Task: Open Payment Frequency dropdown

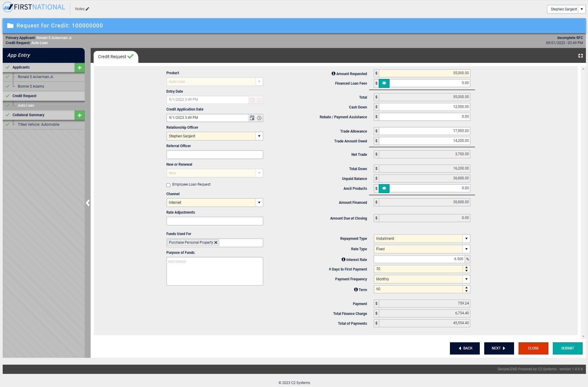Action: tap(466, 279)
